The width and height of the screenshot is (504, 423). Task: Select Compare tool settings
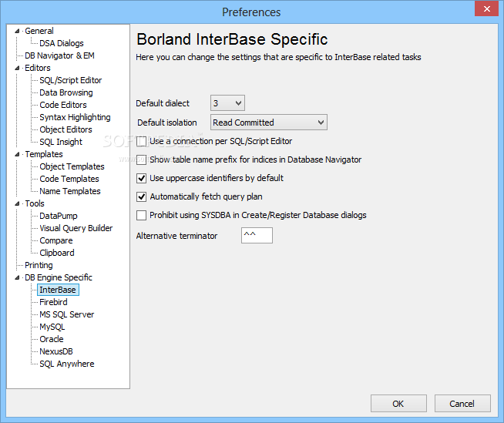click(56, 240)
